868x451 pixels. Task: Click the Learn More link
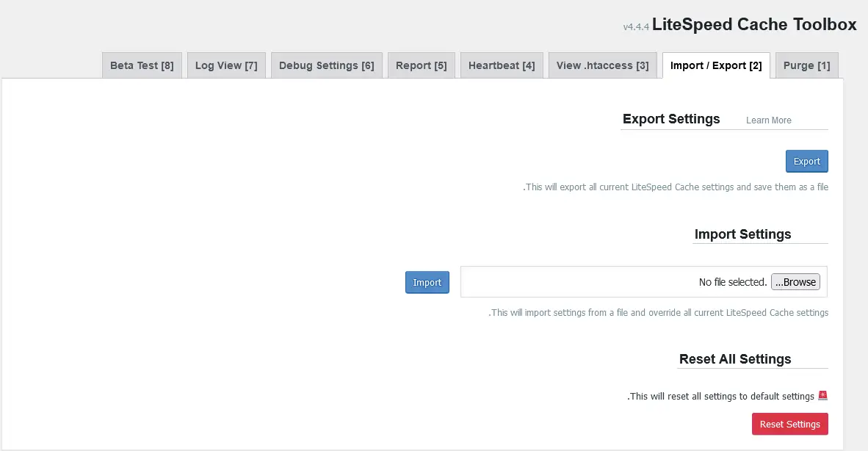click(768, 120)
